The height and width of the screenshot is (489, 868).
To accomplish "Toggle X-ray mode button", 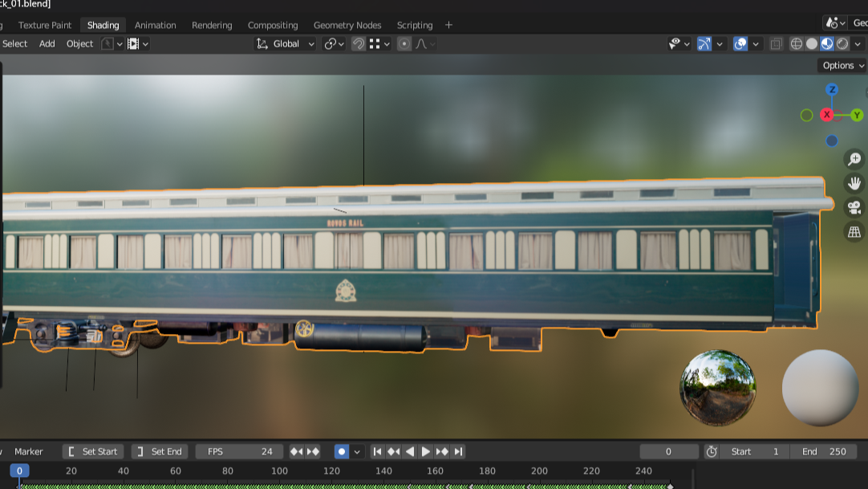I will 776,44.
